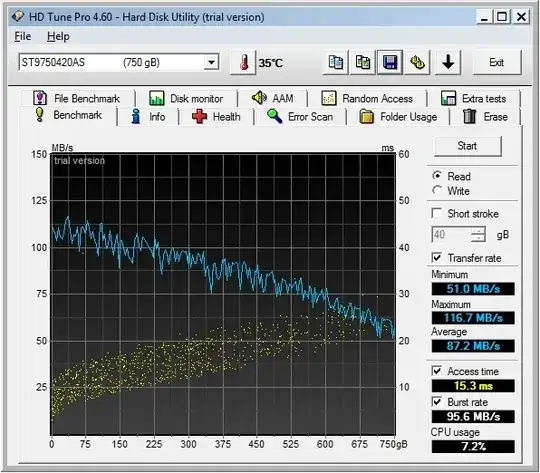
Task: Open options wrench icon
Action: (417, 62)
